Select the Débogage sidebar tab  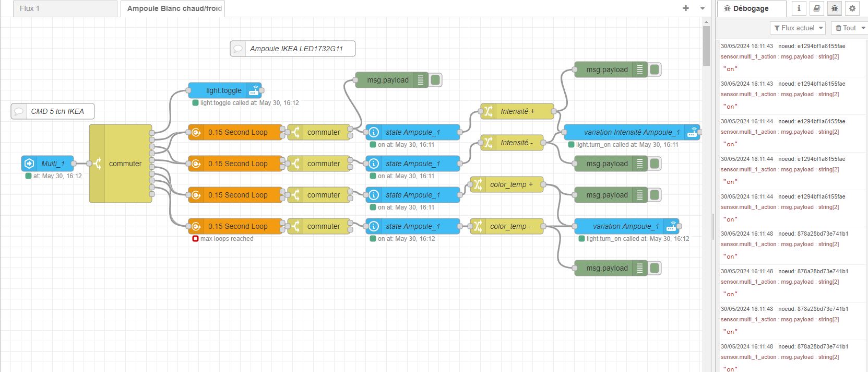751,8
